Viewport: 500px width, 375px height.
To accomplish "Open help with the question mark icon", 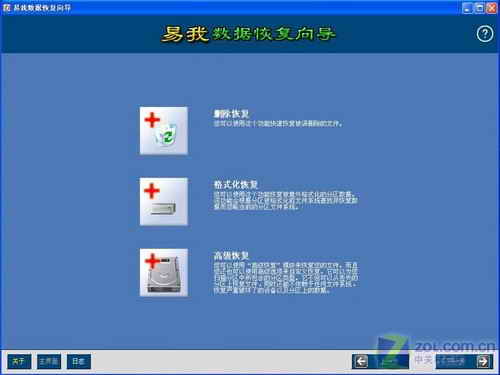I will point(485,34).
